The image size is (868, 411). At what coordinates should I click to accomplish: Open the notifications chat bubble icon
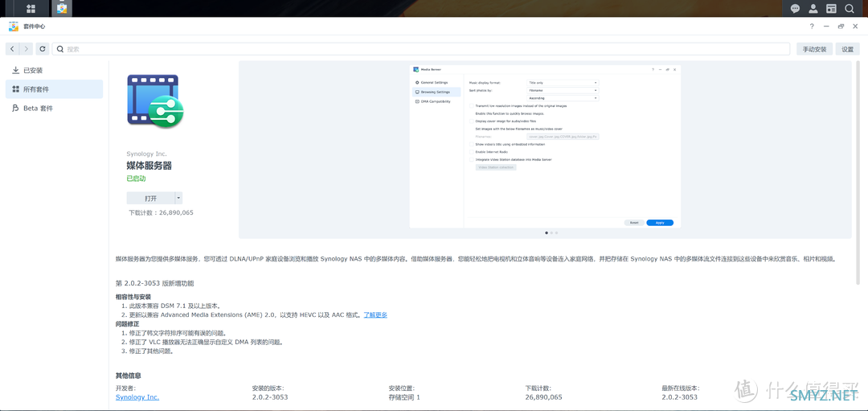[795, 8]
